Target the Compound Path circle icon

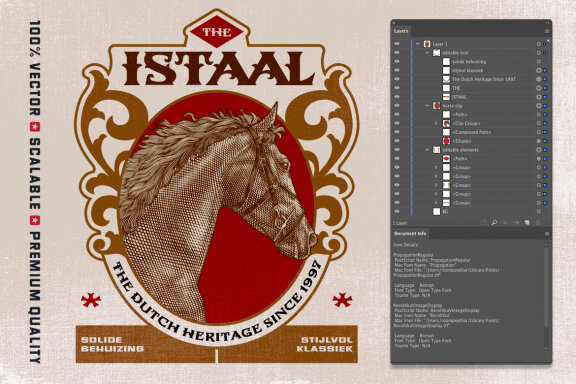[x=539, y=132]
